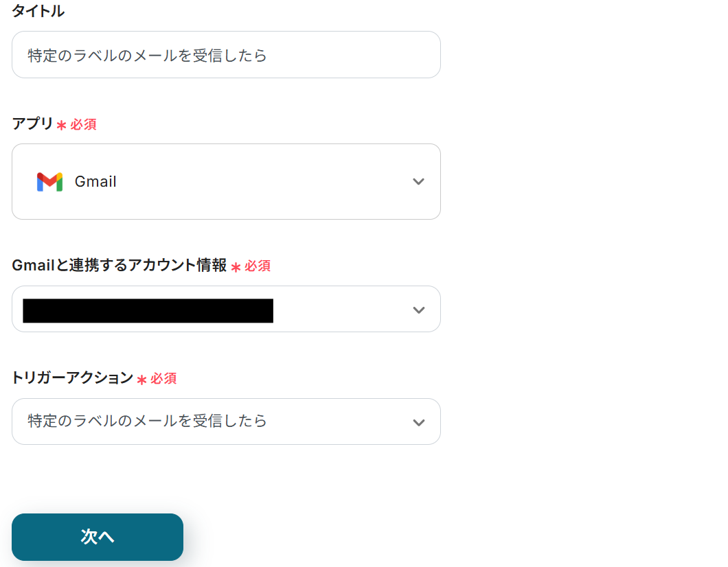Click the タイトル field label
The height and width of the screenshot is (567, 728).
coord(38,11)
